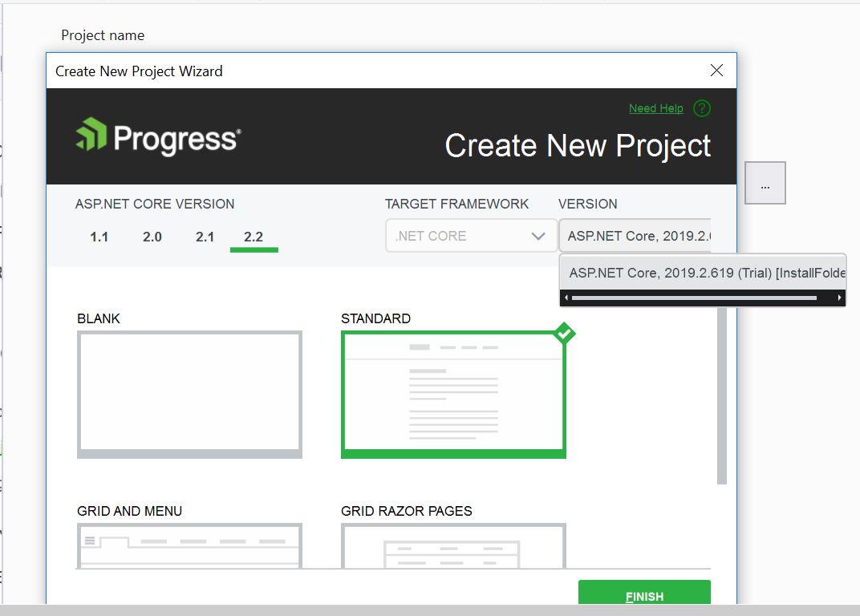Click the GRID RAZOR PAGES label
The height and width of the screenshot is (616, 860).
407,511
